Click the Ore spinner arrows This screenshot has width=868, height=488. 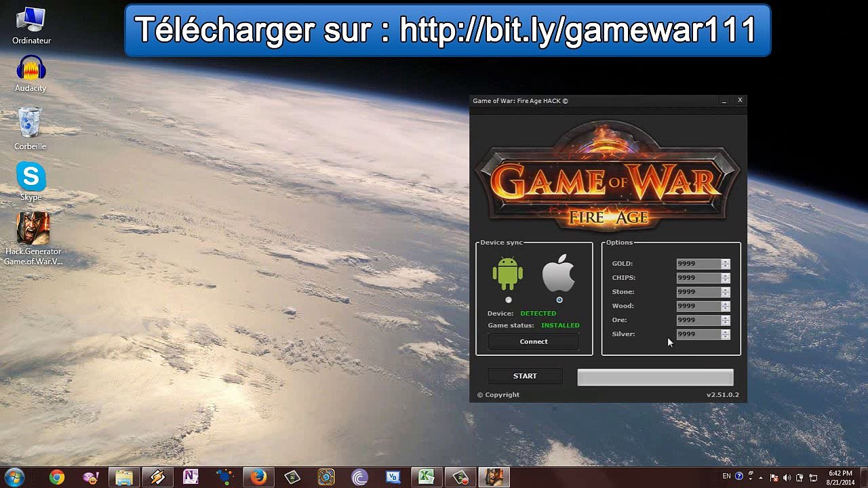(x=726, y=320)
